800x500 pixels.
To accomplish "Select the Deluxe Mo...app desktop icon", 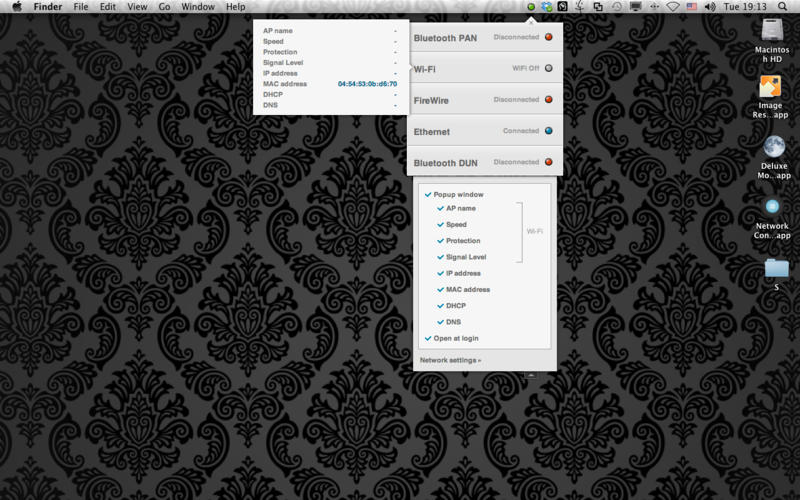I will click(x=774, y=157).
